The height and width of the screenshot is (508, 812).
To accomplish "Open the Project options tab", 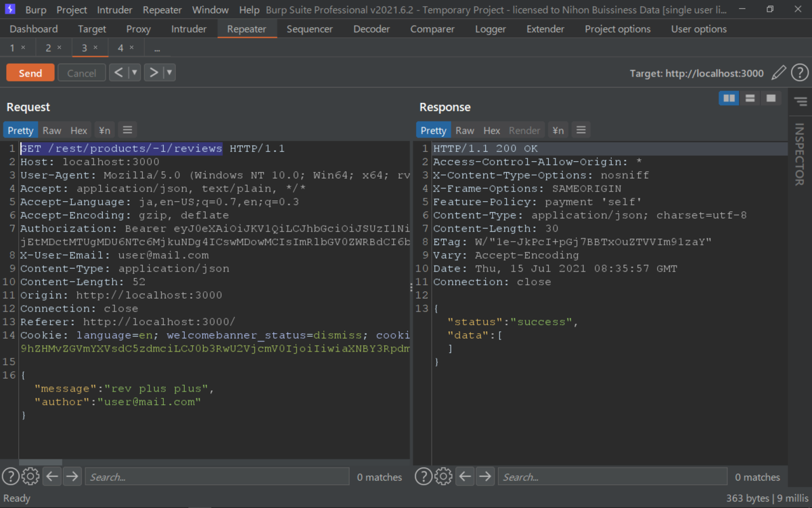I will pyautogui.click(x=618, y=29).
